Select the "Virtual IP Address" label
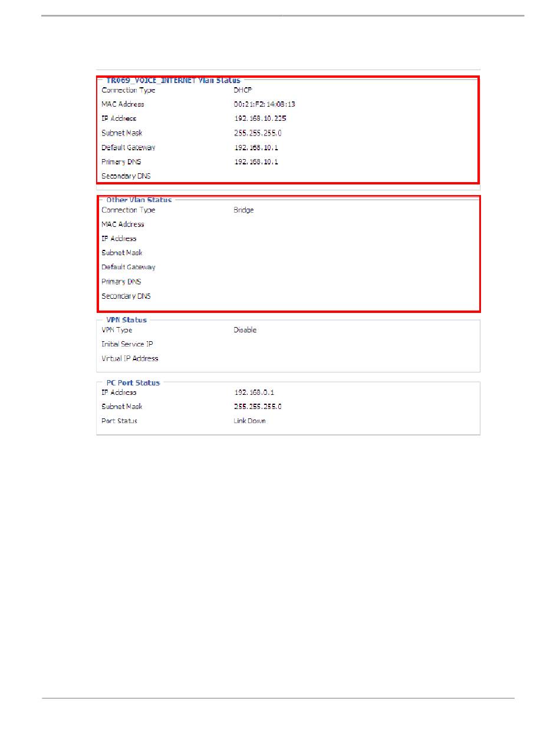The height and width of the screenshot is (739, 560). point(130,358)
